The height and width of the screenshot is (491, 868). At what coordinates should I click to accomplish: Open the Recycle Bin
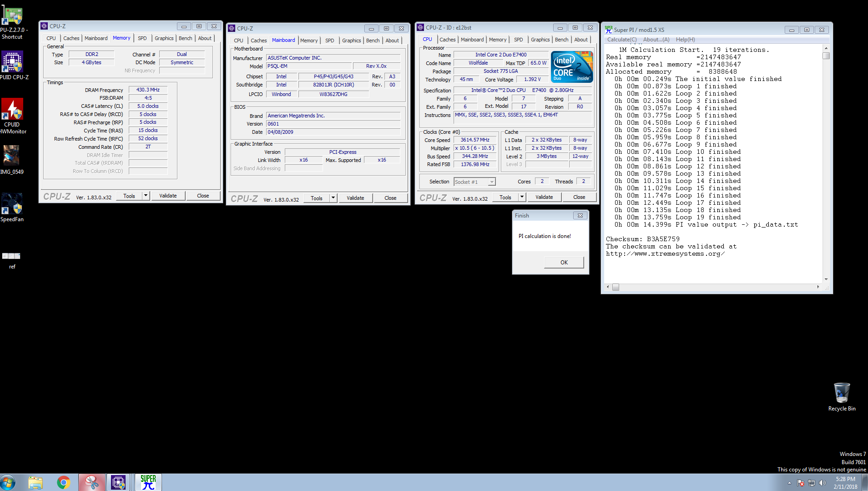(x=842, y=397)
